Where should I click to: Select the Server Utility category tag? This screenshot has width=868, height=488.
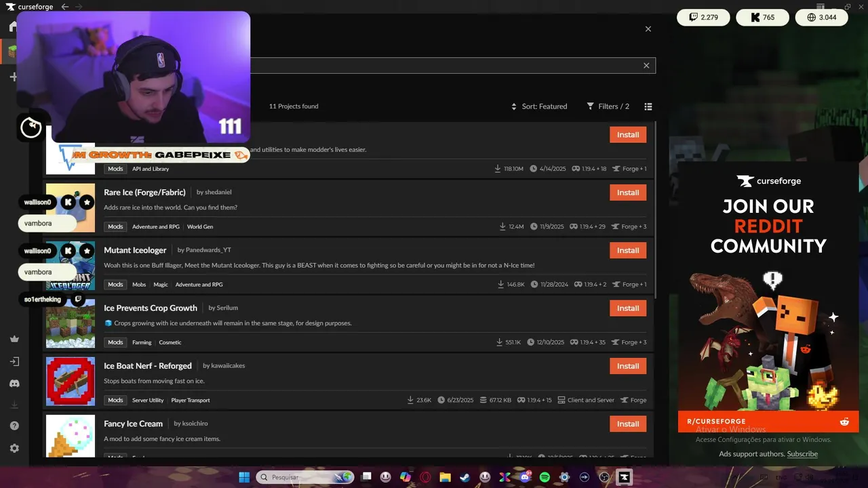point(148,400)
